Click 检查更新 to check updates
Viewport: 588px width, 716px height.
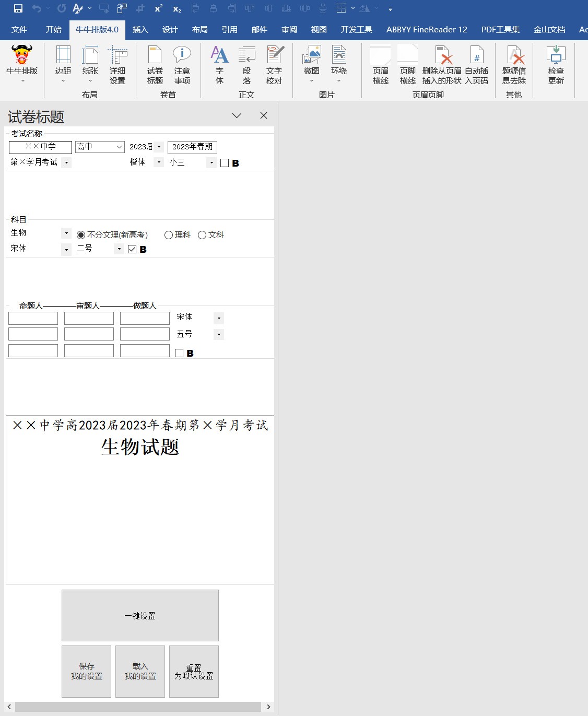click(x=555, y=66)
